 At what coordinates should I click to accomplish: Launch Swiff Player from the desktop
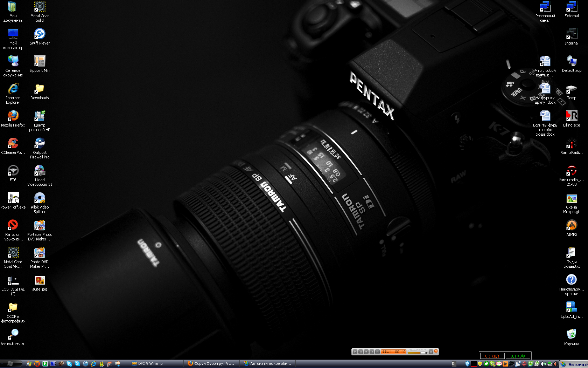(x=40, y=34)
